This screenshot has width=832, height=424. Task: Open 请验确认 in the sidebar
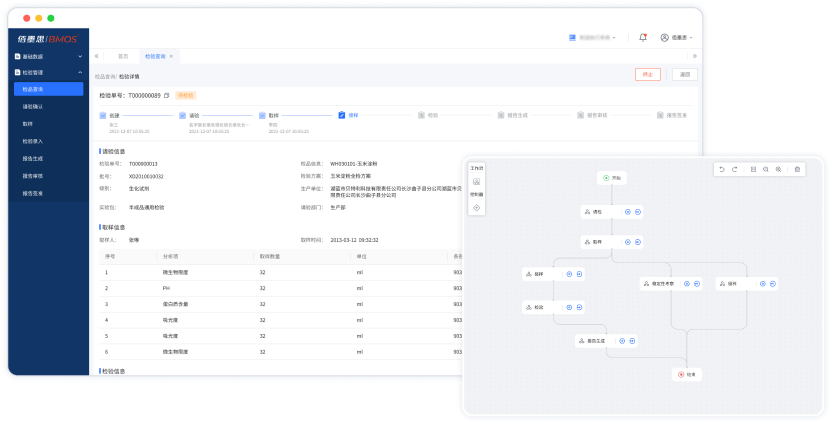[33, 106]
